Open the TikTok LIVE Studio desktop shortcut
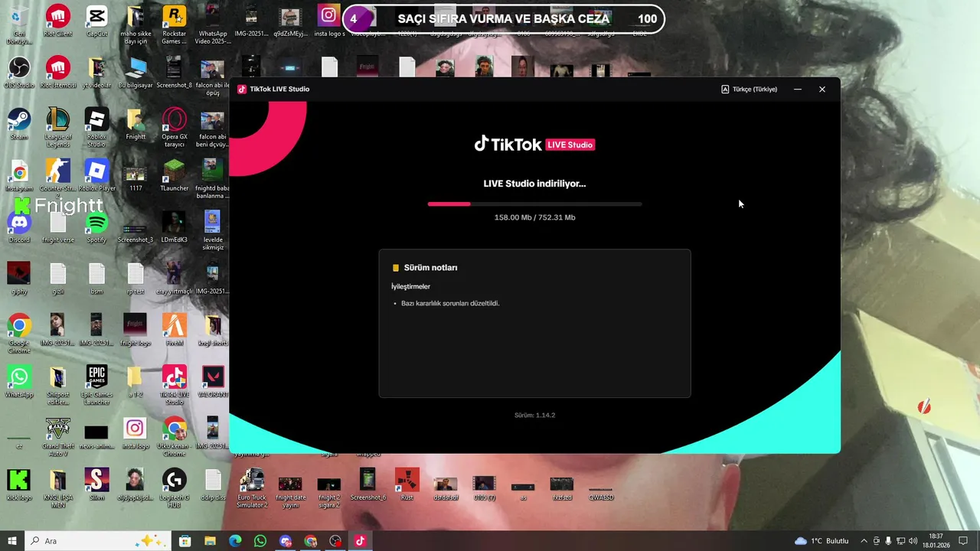 click(174, 385)
